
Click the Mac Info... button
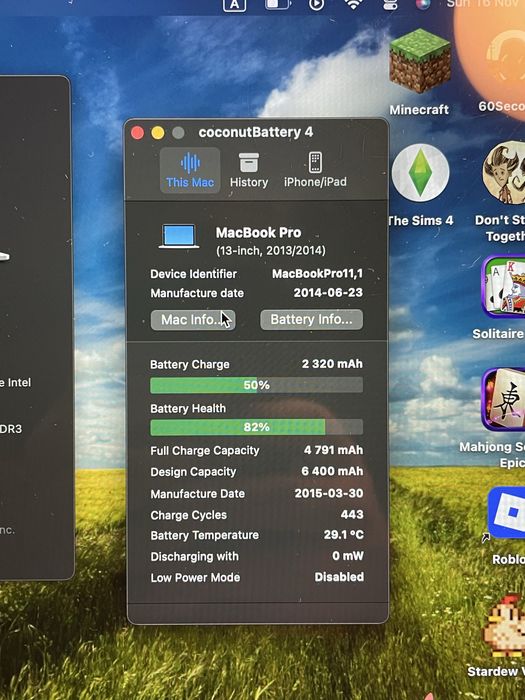point(193,320)
